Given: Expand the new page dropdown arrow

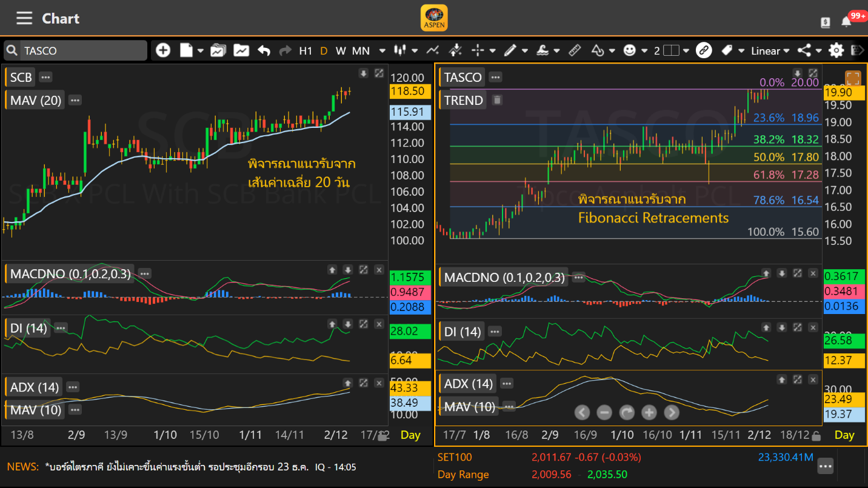Looking at the screenshot, I should pos(201,51).
